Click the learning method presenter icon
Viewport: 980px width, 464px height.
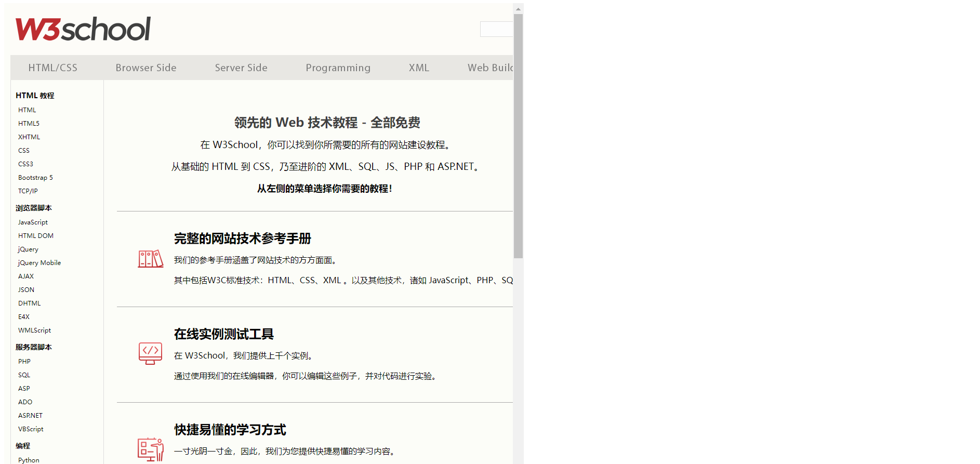coord(151,449)
